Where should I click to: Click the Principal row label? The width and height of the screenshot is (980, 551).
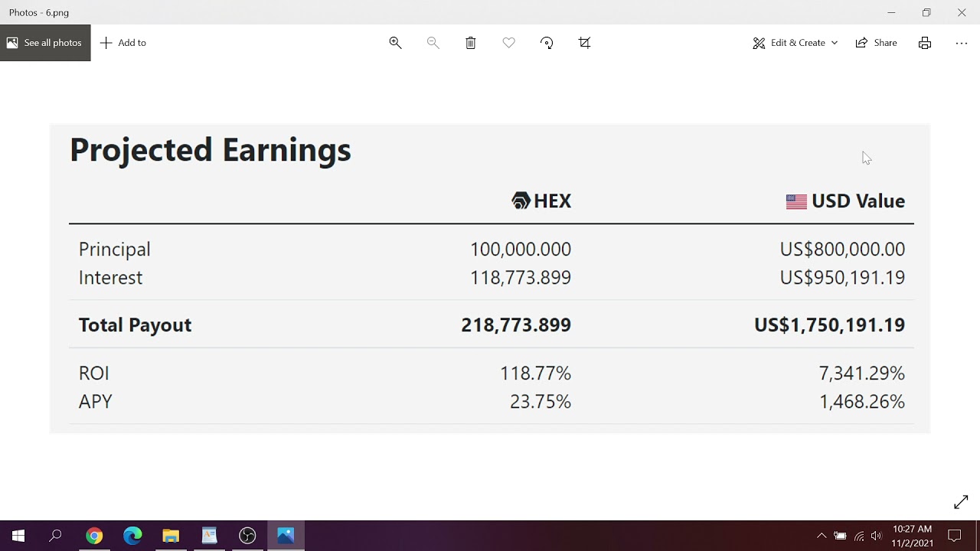click(x=115, y=249)
